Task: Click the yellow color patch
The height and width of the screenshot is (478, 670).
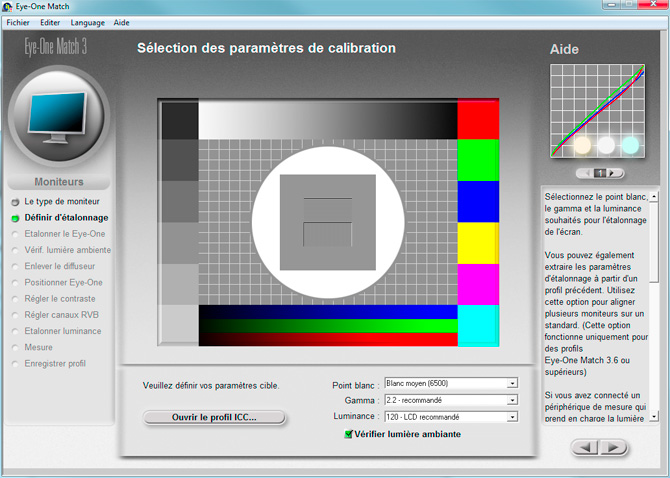Action: 478,243
